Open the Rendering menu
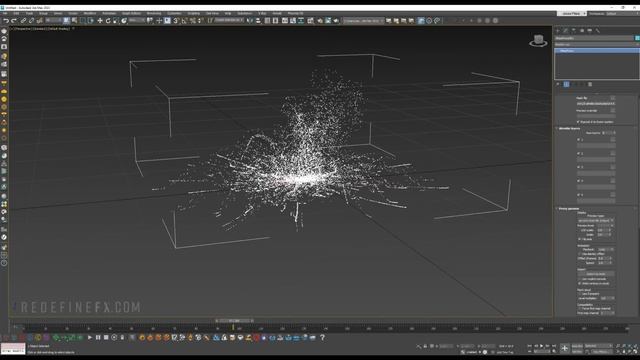 154,13
